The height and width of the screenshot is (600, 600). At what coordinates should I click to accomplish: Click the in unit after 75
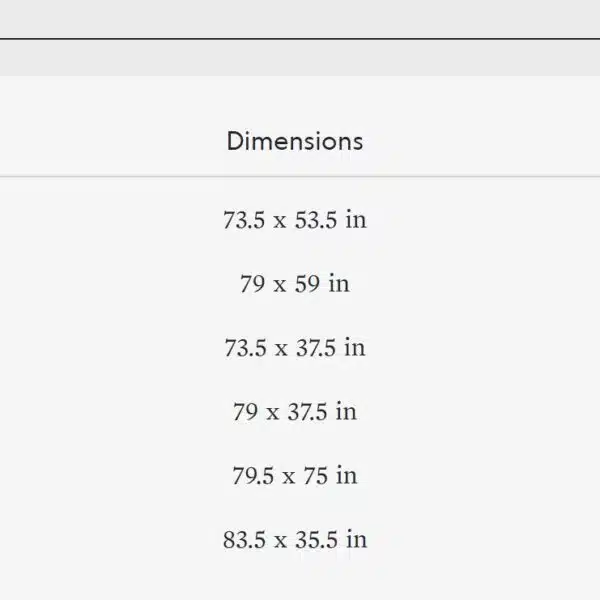tap(346, 475)
